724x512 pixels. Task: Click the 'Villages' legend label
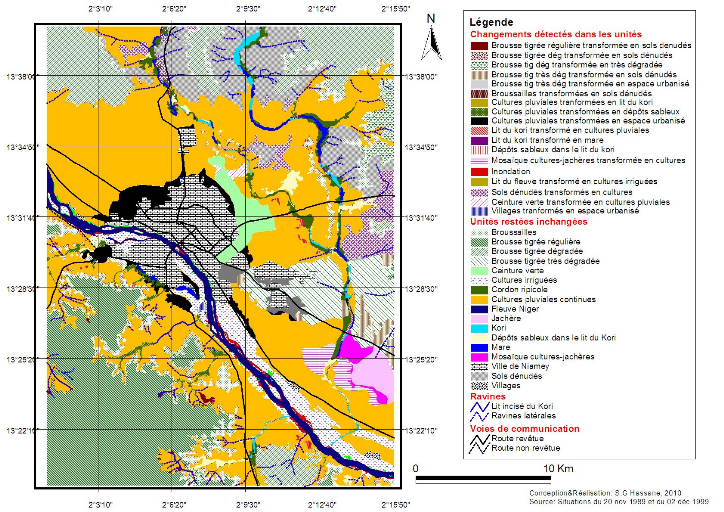click(x=506, y=386)
